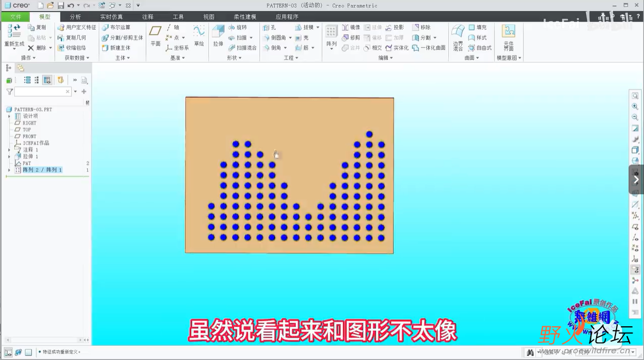This screenshot has width=644, height=360.
Task: Expand the Engineering (工程) group dropdown
Action: (x=291, y=58)
